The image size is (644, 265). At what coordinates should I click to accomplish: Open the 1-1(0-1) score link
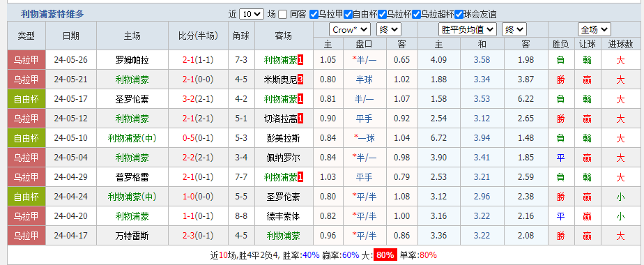pyautogui.click(x=198, y=216)
